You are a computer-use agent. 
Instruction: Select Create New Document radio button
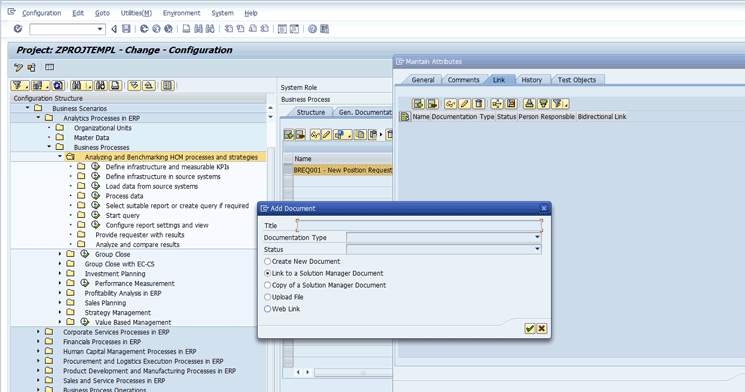click(267, 261)
